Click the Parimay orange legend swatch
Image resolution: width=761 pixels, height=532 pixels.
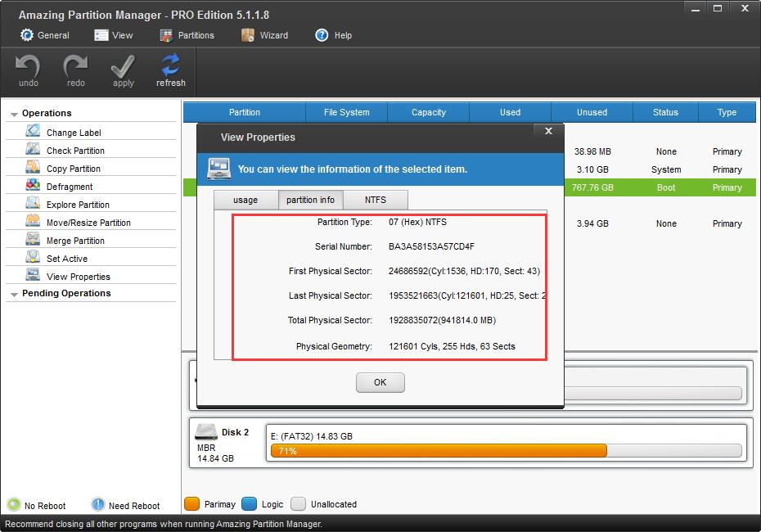[x=192, y=504]
